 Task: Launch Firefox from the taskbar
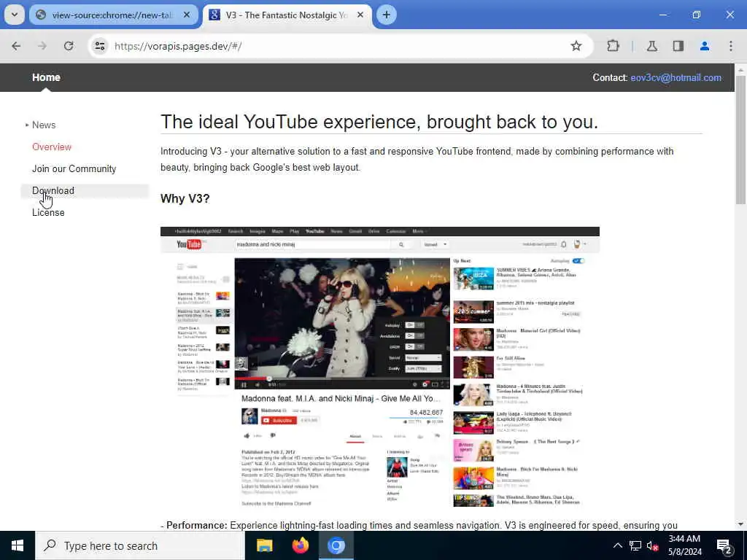[300, 545]
